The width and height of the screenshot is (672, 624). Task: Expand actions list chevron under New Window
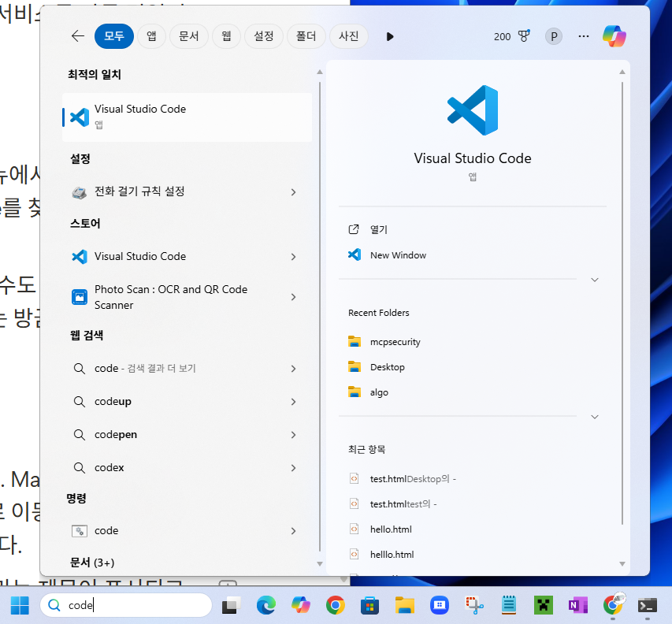pyautogui.click(x=595, y=280)
